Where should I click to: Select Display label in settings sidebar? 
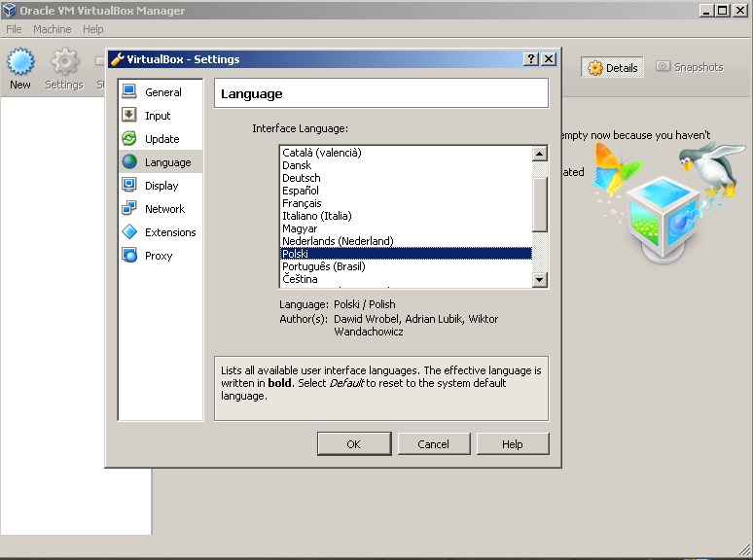pyautogui.click(x=161, y=186)
